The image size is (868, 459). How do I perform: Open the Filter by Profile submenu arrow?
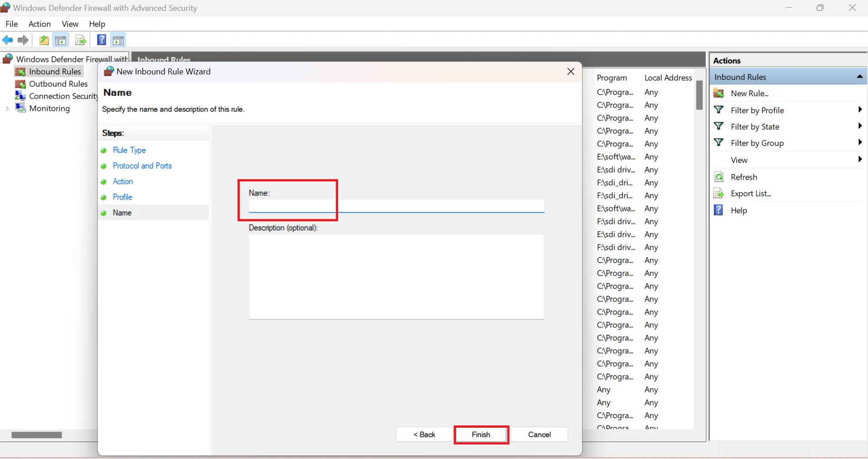(859, 110)
